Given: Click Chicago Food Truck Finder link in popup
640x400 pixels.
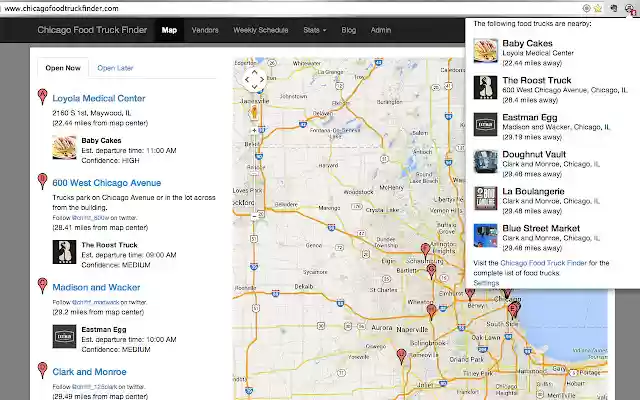Looking at the screenshot, I should click(x=543, y=263).
